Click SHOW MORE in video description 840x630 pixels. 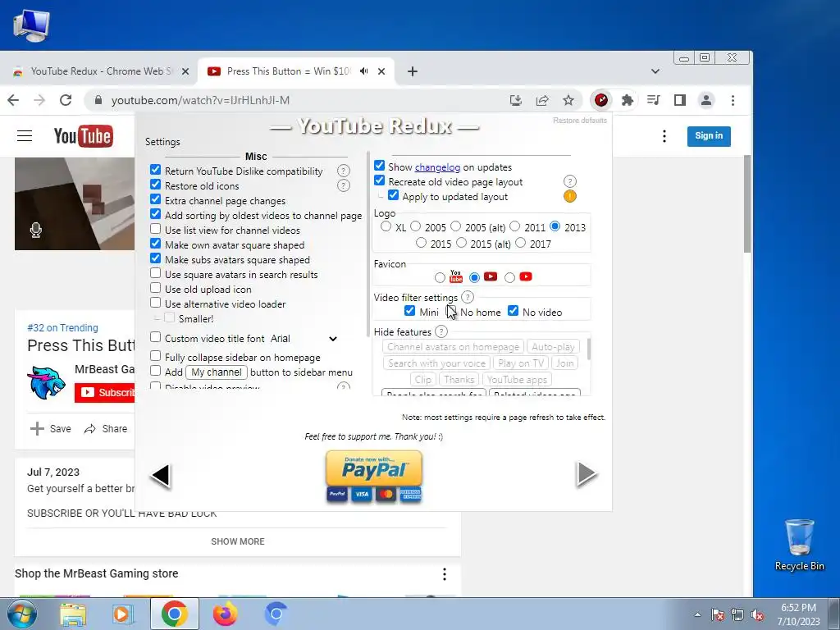pyautogui.click(x=237, y=541)
